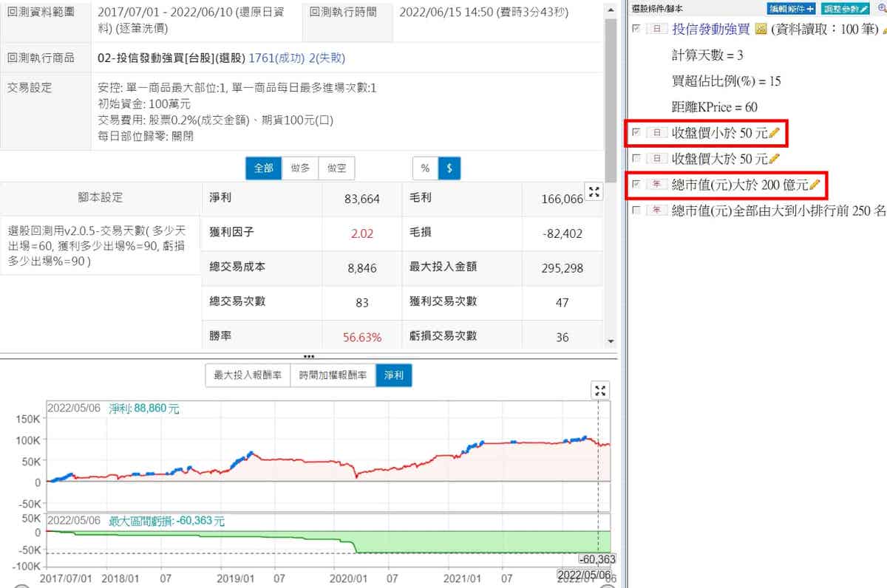The height and width of the screenshot is (588, 887).
Task: Click pencil icon beside 收盤價小於 50 元
Action: (775, 133)
